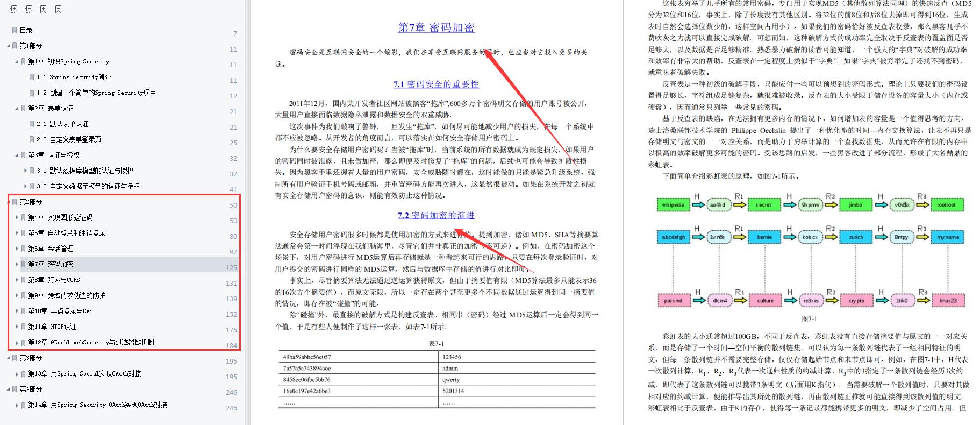Click the table cell 5201314
This screenshot has width=980, height=425.
pyautogui.click(x=453, y=391)
